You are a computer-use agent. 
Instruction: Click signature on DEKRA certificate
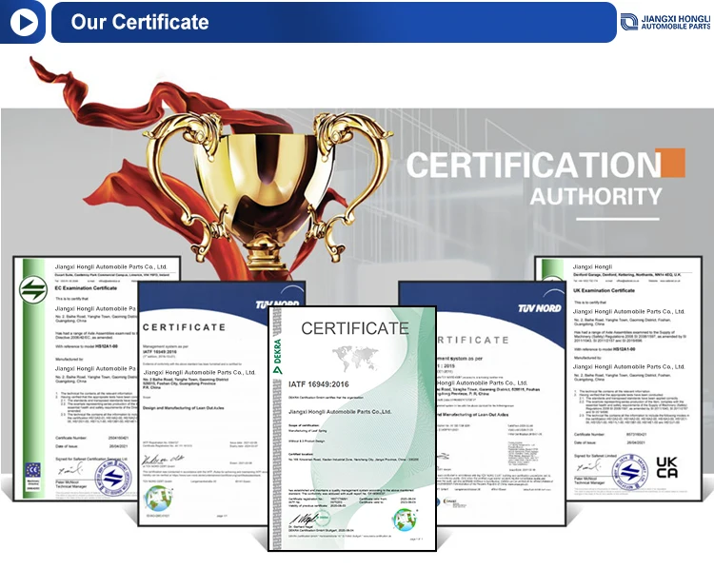click(306, 519)
